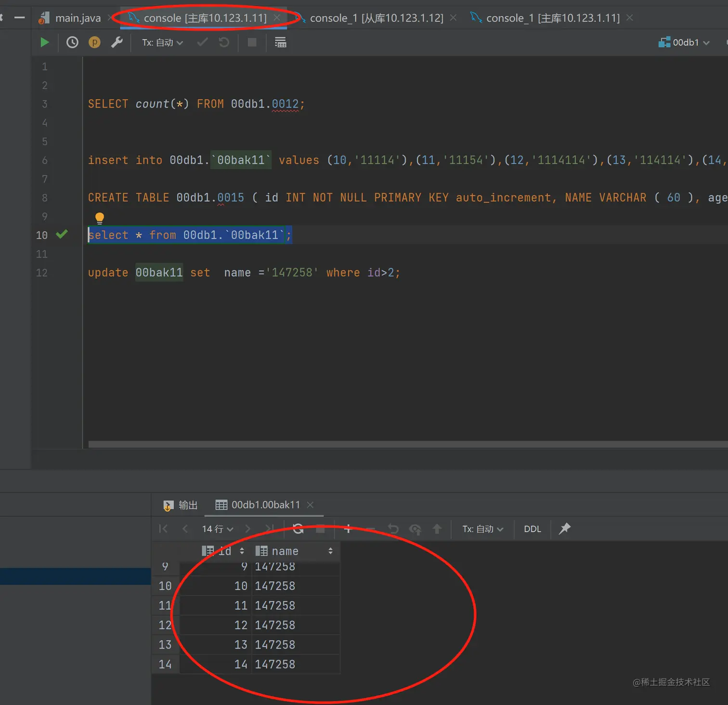Stop the query using results toolbar stop square
The image size is (728, 705).
(320, 529)
